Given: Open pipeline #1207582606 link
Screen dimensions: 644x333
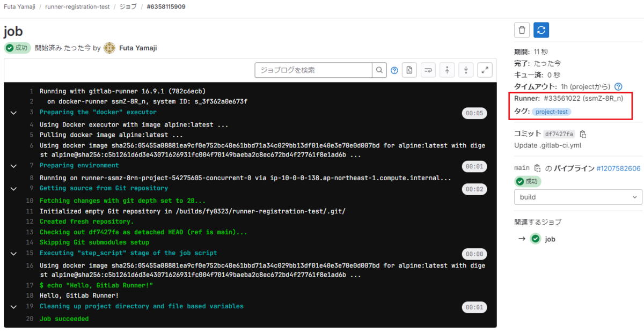Looking at the screenshot, I should pyautogui.click(x=618, y=168).
